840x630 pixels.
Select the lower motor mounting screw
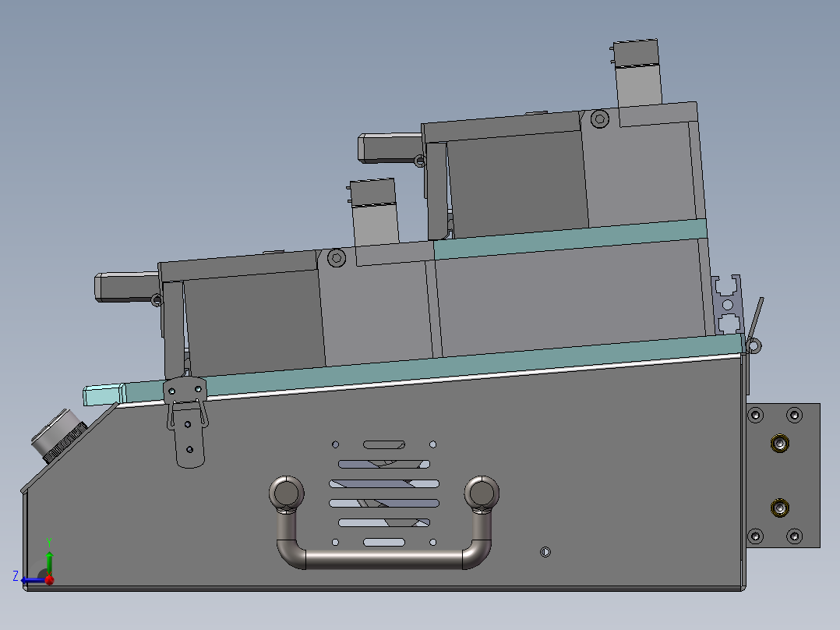point(335,257)
